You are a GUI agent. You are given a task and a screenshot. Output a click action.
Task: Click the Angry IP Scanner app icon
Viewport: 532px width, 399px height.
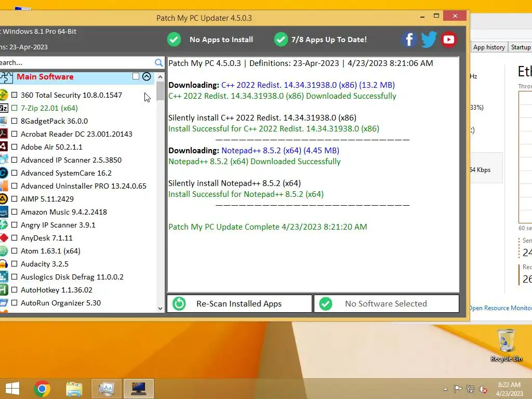point(4,225)
